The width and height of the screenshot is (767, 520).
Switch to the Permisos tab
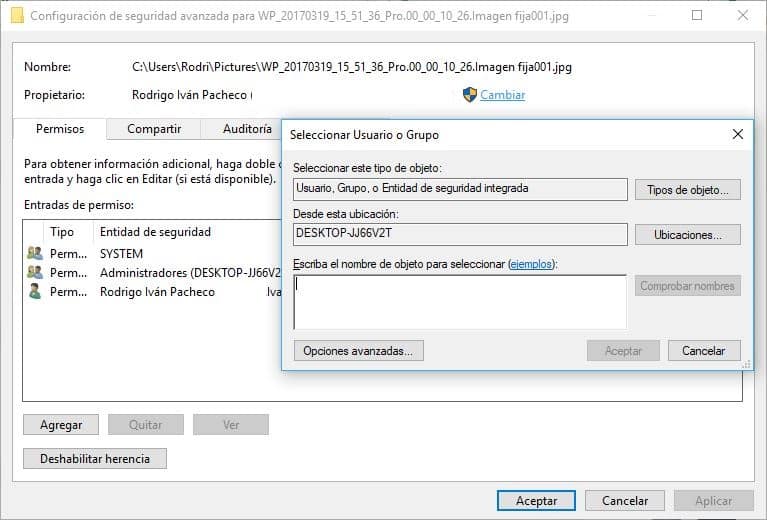(x=60, y=129)
